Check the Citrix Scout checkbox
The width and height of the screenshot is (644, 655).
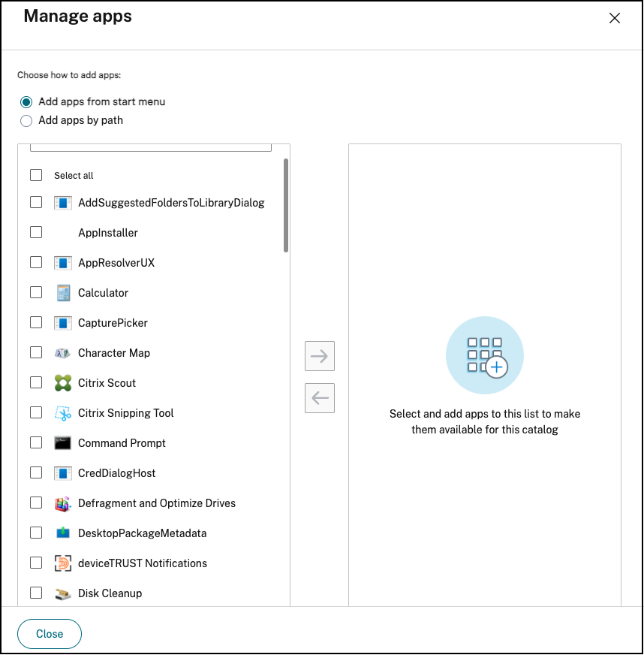tap(36, 382)
